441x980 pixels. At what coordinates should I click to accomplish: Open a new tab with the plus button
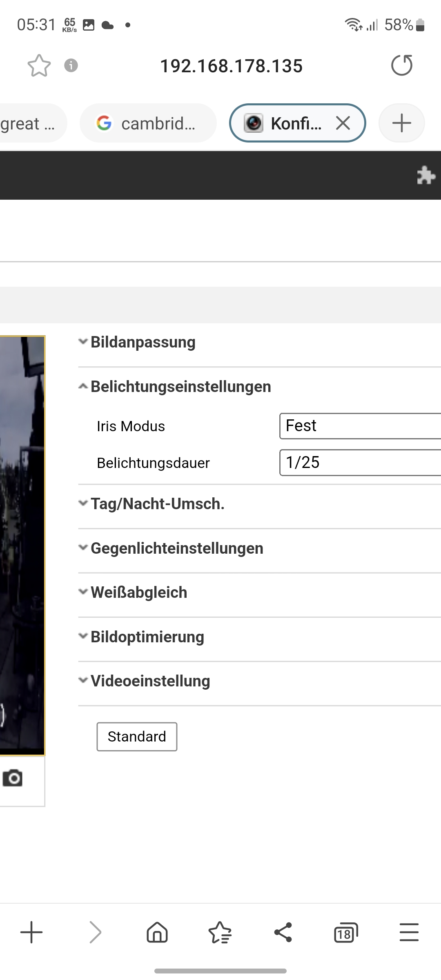point(401,123)
